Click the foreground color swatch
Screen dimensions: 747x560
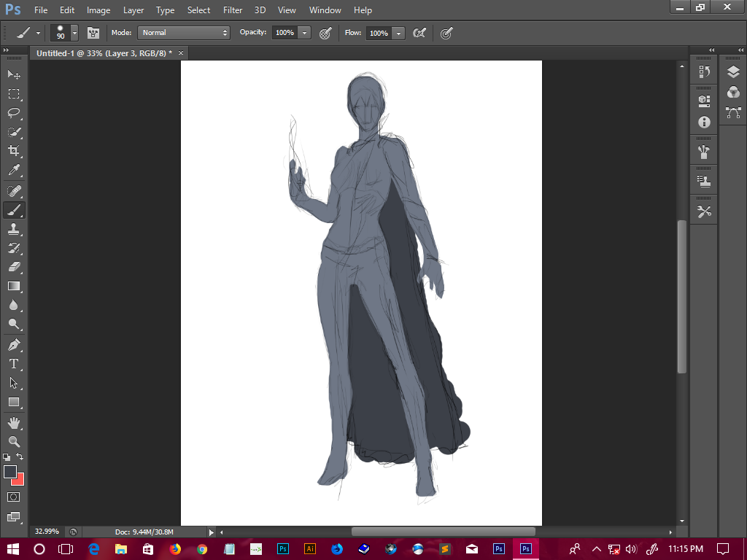pos(10,472)
